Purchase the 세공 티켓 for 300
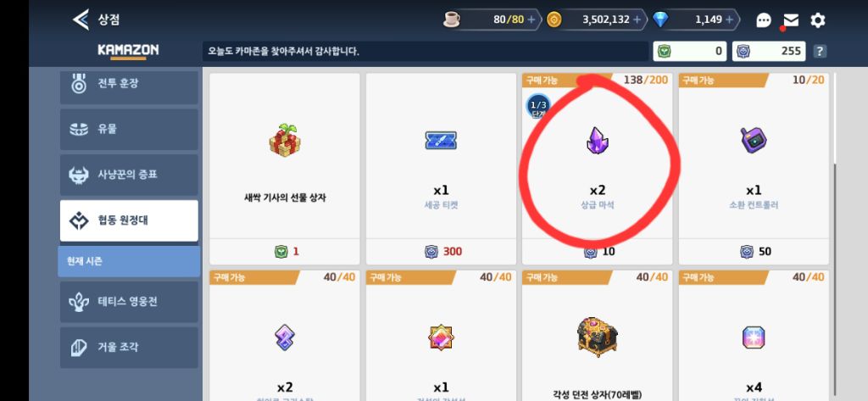This screenshot has width=868, height=401. [441, 169]
